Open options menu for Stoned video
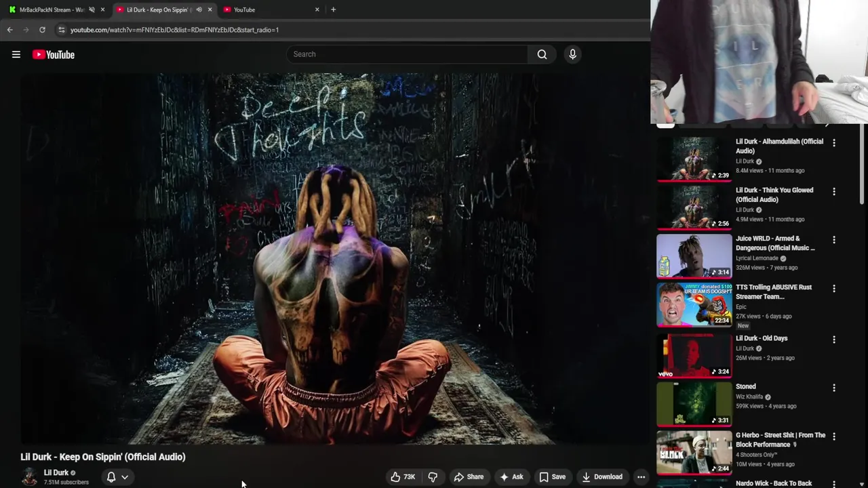 coord(834,388)
